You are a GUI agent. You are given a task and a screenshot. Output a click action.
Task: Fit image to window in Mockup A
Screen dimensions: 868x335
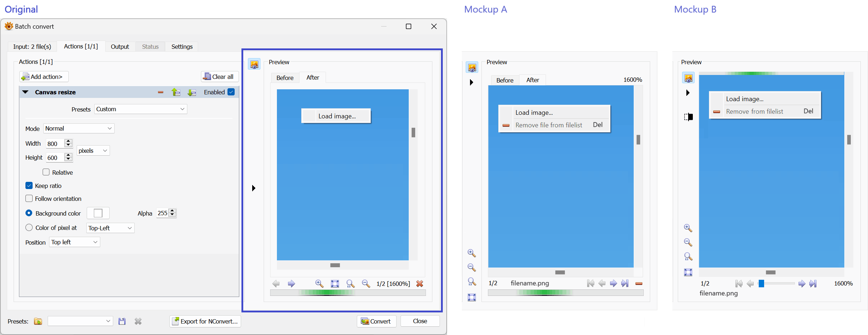click(x=472, y=297)
